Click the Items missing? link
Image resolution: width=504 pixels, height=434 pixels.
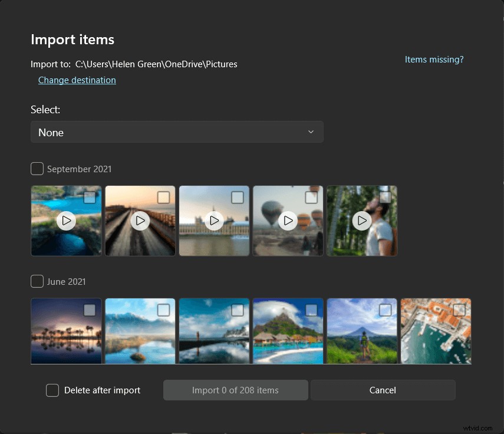(434, 59)
